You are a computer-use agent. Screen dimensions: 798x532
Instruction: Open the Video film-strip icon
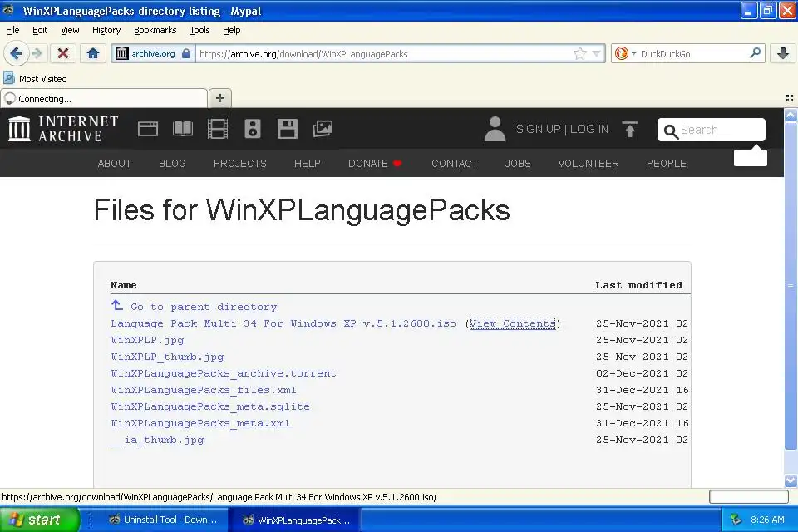click(x=218, y=129)
